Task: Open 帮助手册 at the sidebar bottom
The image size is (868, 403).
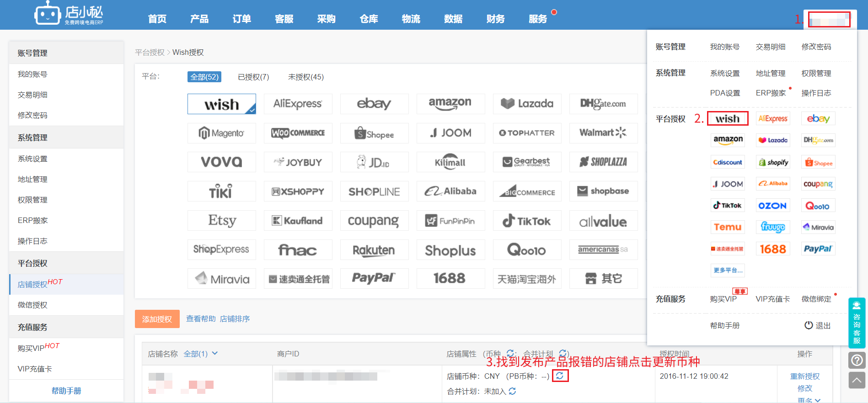Action: (66, 391)
